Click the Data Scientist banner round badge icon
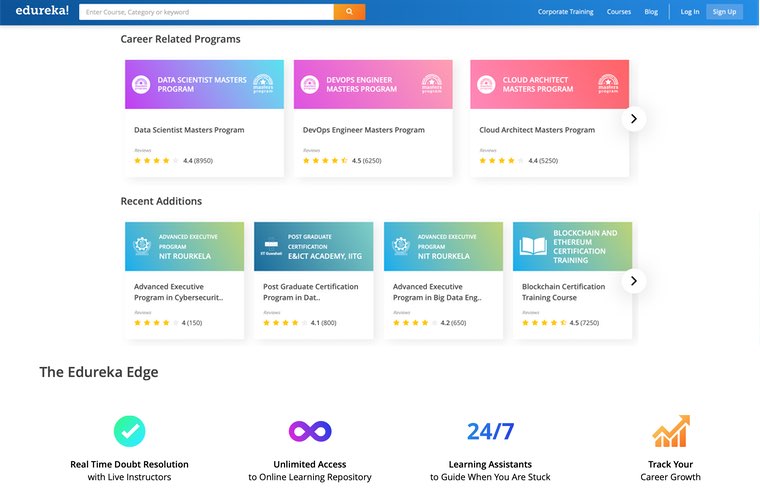760x500 pixels. pos(141,84)
